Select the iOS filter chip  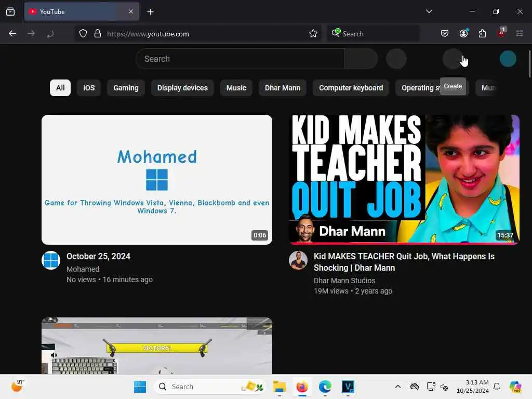click(89, 88)
